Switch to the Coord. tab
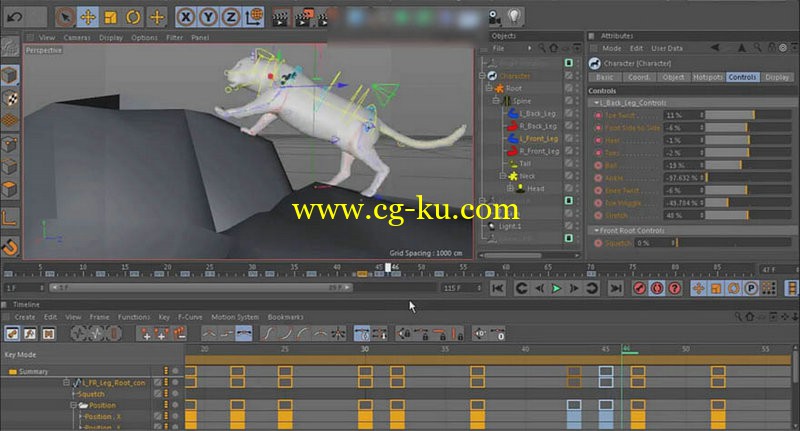 coord(639,78)
